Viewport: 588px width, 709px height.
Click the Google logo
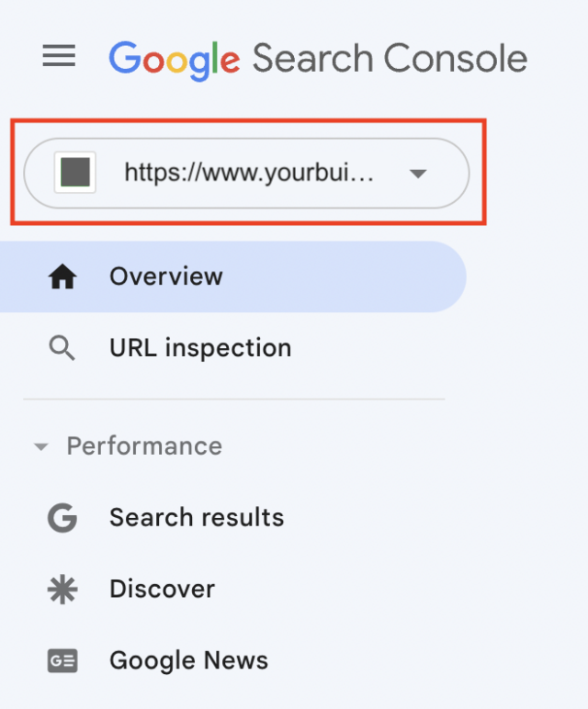pyautogui.click(x=175, y=60)
